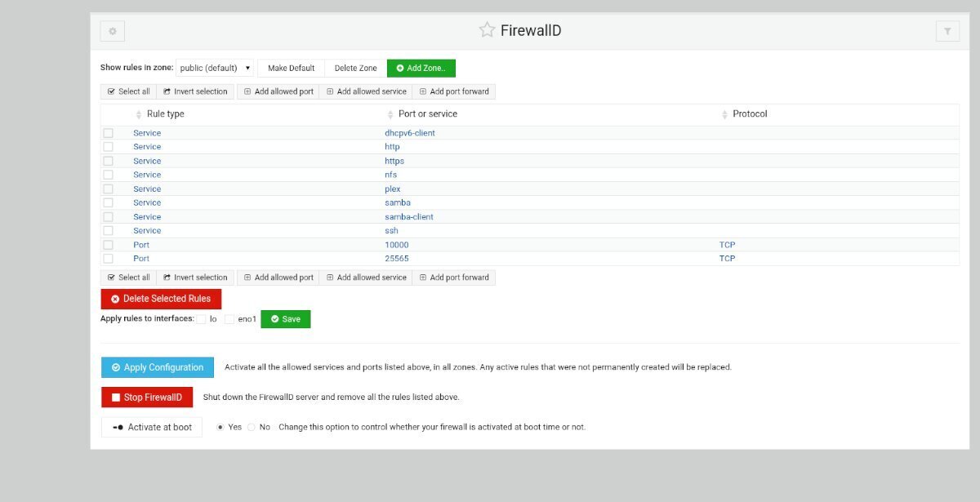Screen dimensions: 980x502
Task: Open the port 10000 link
Action: click(x=397, y=245)
